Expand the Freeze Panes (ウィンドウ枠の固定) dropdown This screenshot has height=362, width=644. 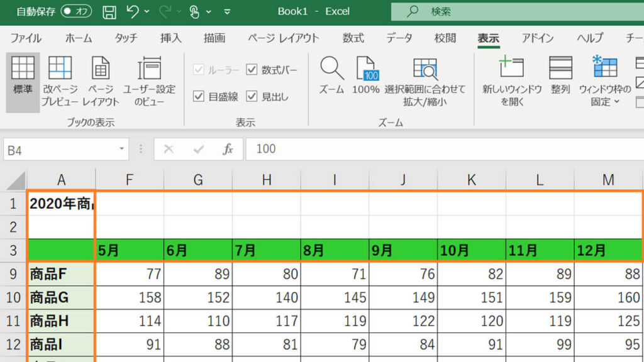605,82
